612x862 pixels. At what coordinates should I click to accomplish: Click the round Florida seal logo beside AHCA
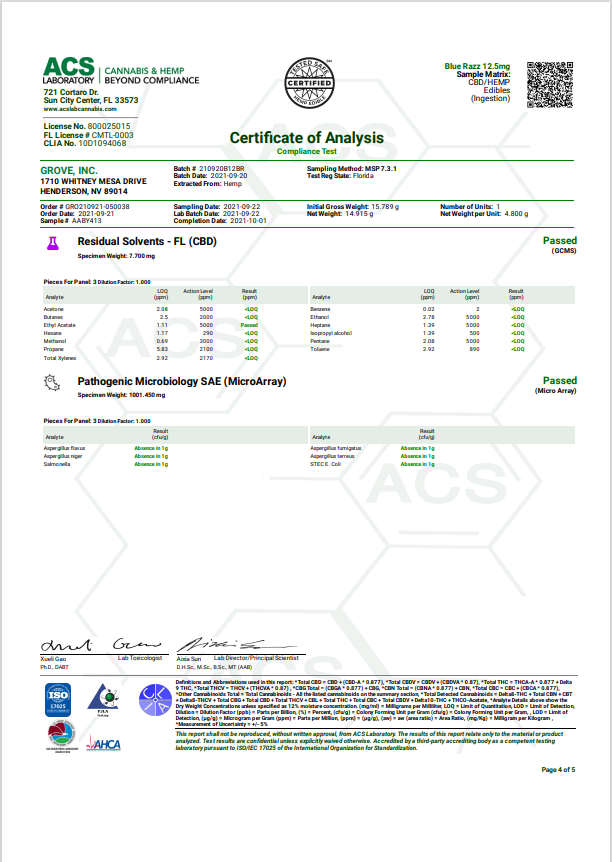coord(62,737)
